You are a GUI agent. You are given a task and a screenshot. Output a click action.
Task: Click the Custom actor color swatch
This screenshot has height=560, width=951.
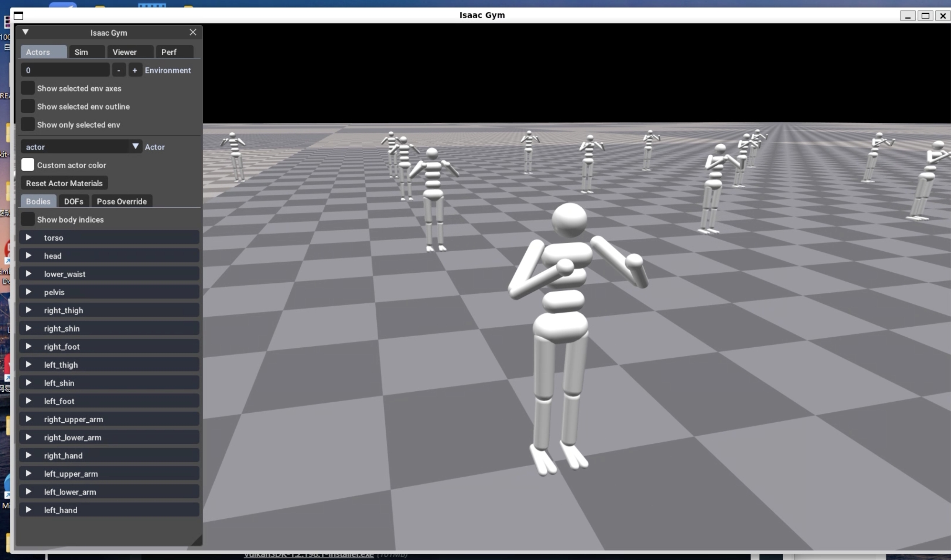coord(28,165)
